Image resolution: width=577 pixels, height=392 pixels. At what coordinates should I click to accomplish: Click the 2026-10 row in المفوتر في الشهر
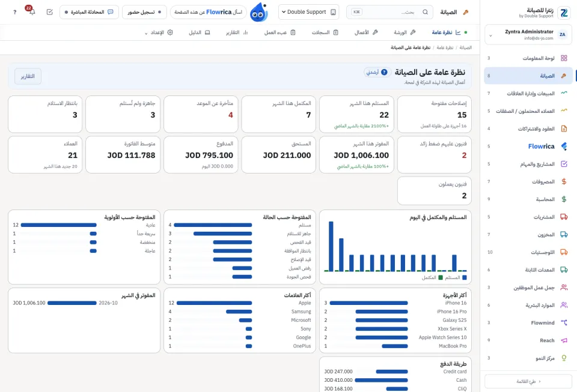(84, 303)
